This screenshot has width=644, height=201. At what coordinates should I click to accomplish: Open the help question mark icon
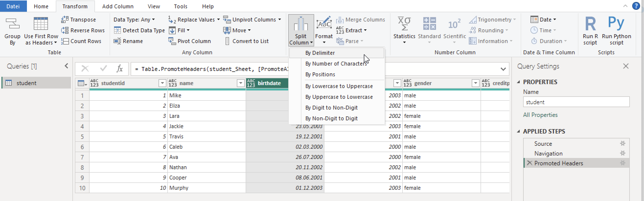click(636, 6)
